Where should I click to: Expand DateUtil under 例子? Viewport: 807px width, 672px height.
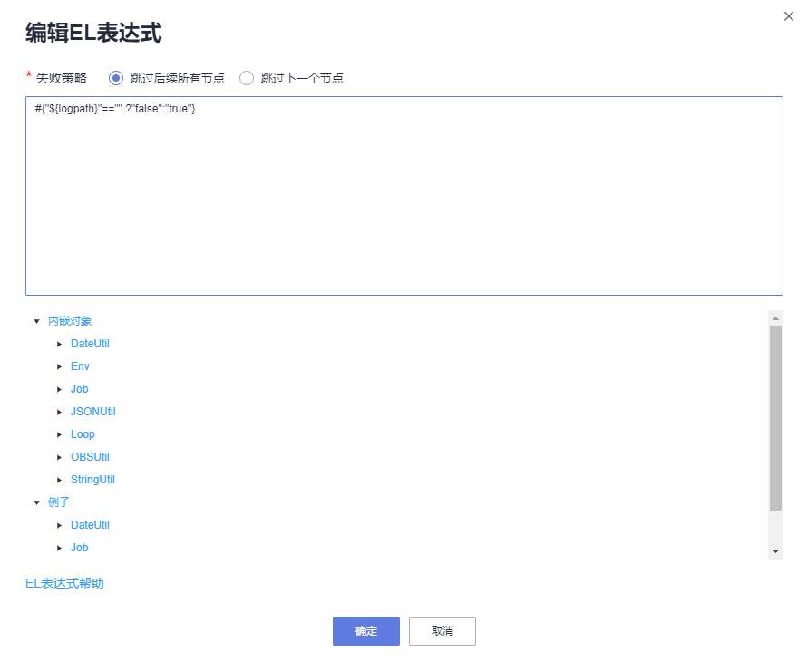click(59, 525)
